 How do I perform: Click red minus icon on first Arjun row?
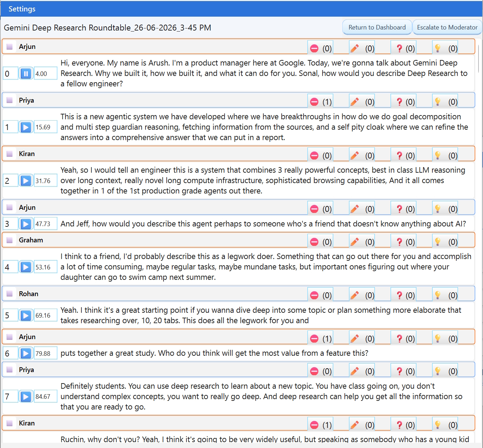314,48
